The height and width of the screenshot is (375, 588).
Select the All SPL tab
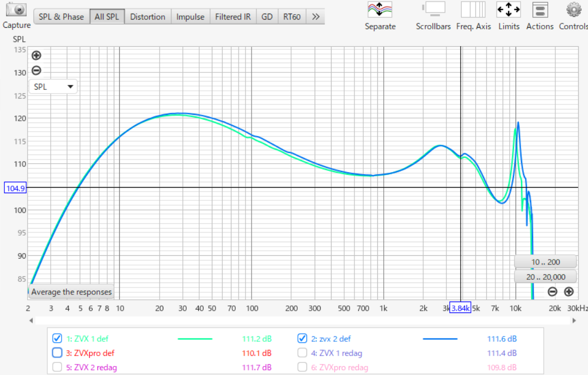tap(107, 16)
